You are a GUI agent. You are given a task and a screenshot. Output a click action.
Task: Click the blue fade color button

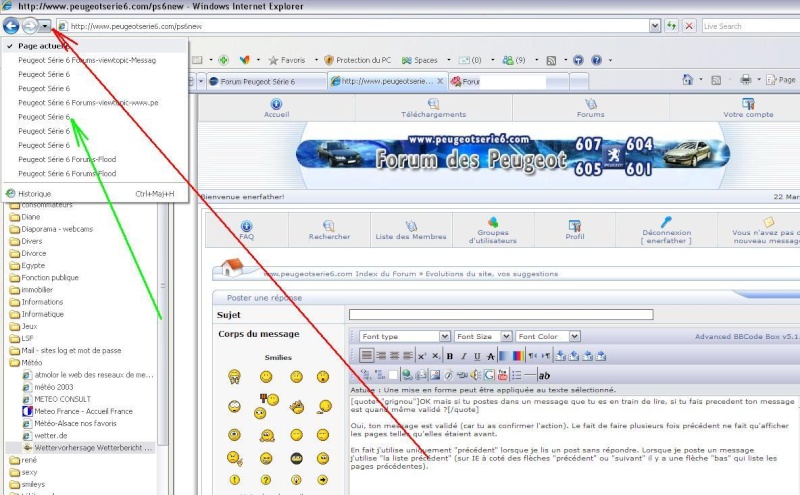(x=504, y=356)
